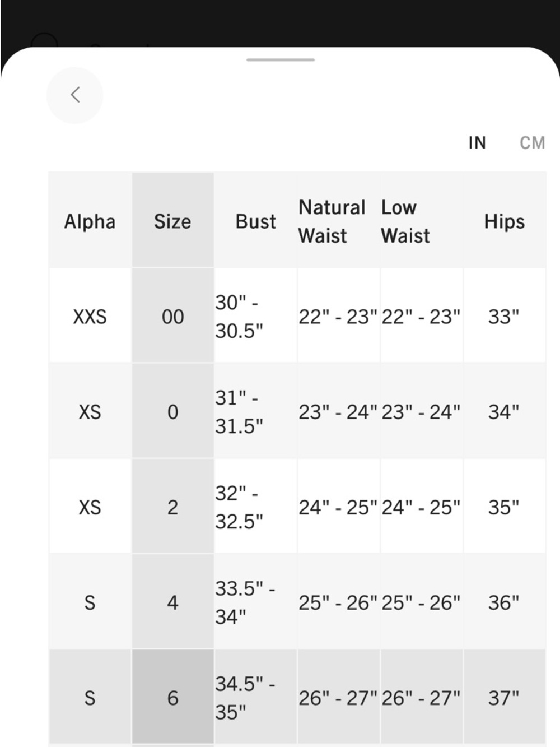This screenshot has height=747, width=560.
Task: Select the Size column header
Action: (x=172, y=220)
